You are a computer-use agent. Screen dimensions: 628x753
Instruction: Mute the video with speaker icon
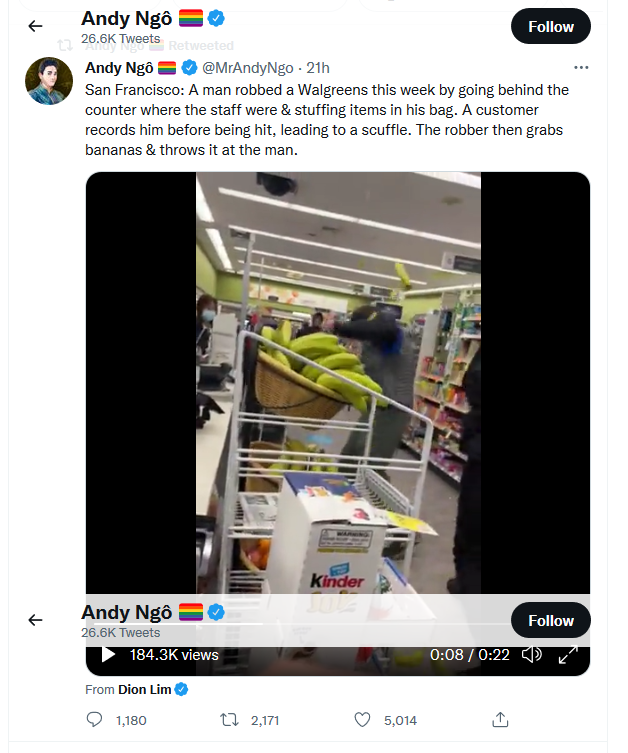click(x=531, y=655)
